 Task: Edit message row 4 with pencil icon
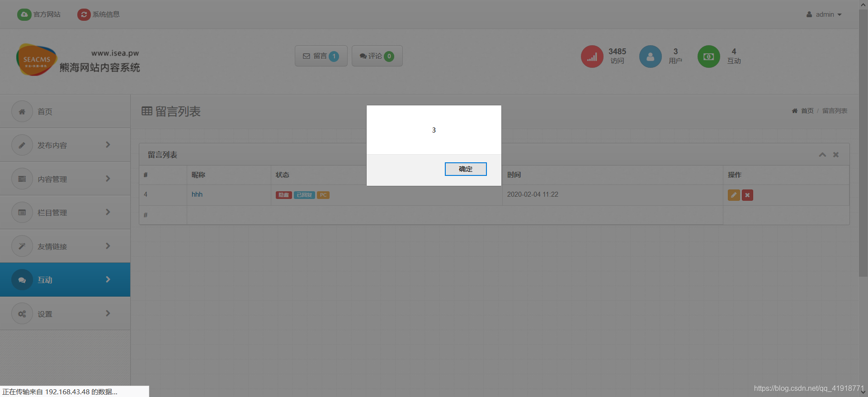point(734,195)
